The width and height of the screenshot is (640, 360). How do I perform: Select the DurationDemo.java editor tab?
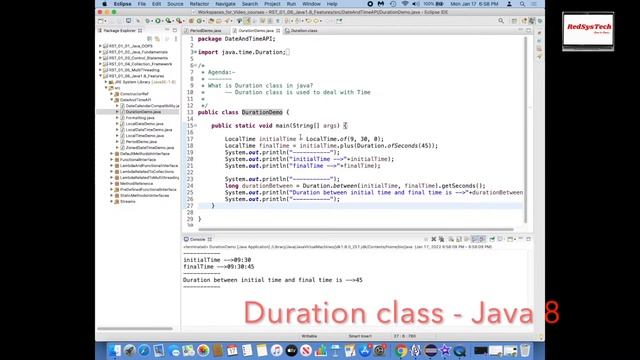click(256, 31)
